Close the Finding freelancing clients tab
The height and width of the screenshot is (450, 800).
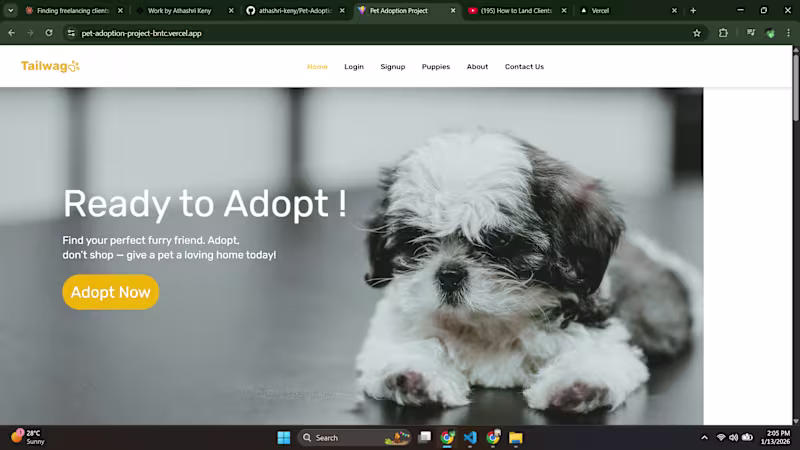(x=120, y=10)
